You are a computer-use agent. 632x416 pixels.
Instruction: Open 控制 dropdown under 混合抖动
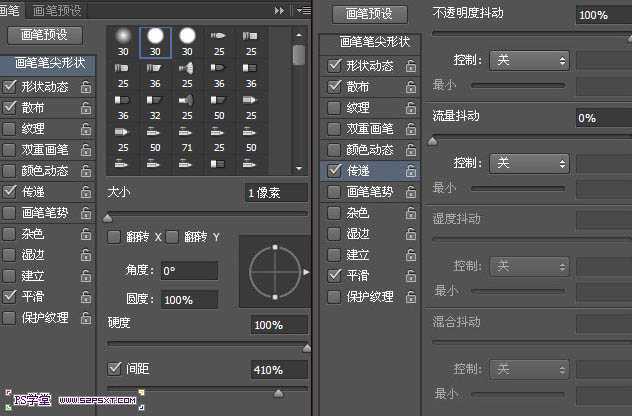[529, 369]
